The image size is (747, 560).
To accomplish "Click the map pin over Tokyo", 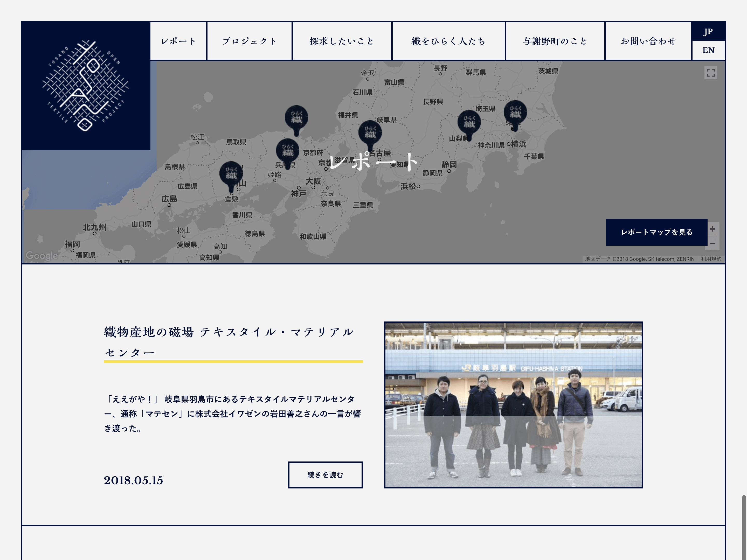I will tap(515, 114).
